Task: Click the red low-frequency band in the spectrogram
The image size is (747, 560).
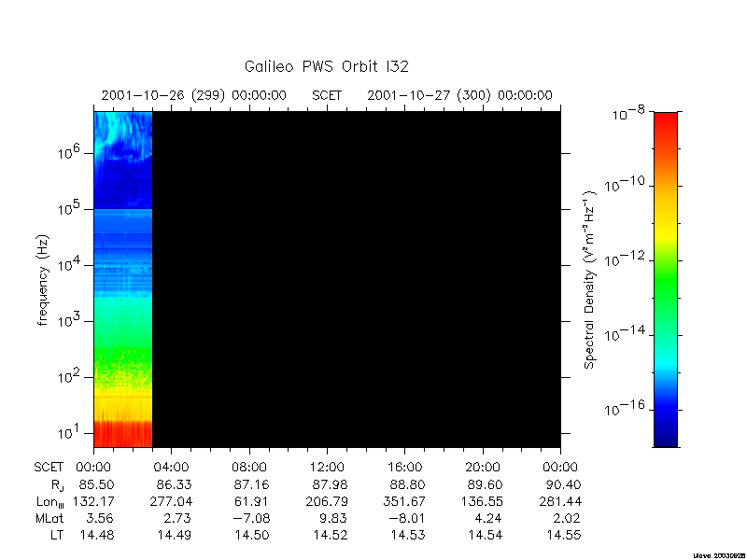Action: (x=123, y=433)
